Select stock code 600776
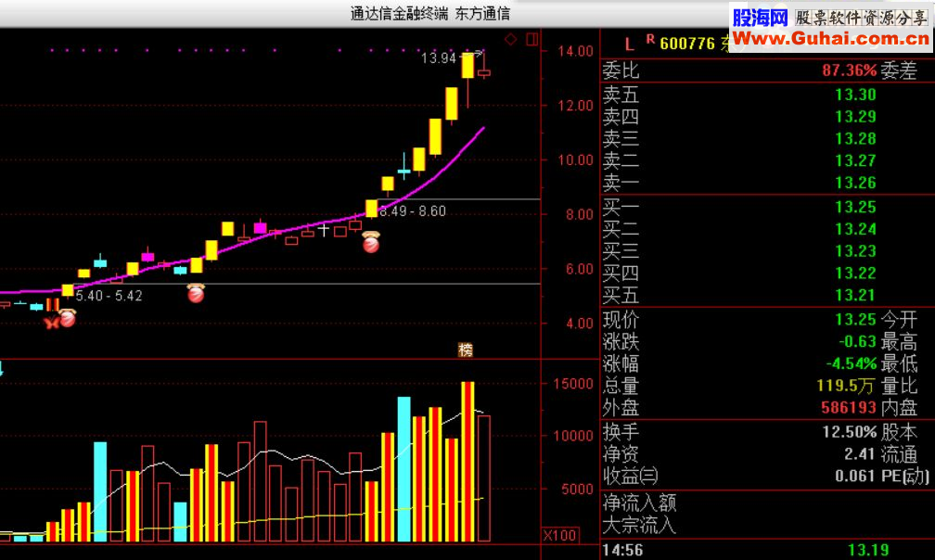Screen dimensions: 935x560 point(687,45)
